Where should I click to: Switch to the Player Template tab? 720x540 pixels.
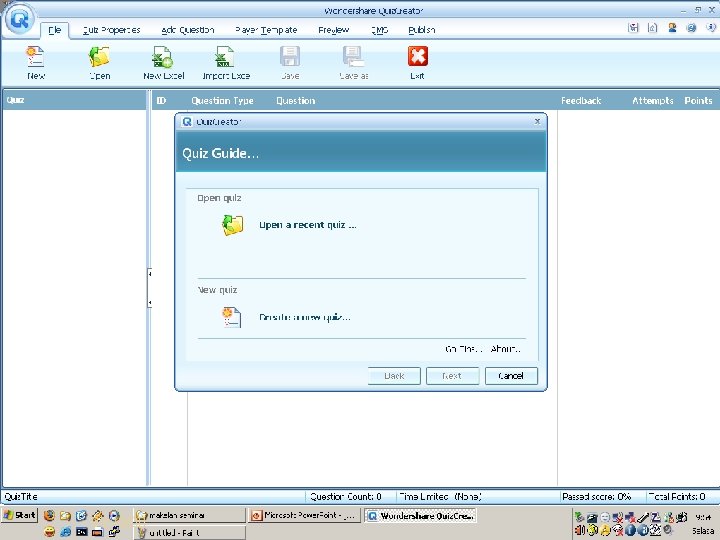(266, 30)
